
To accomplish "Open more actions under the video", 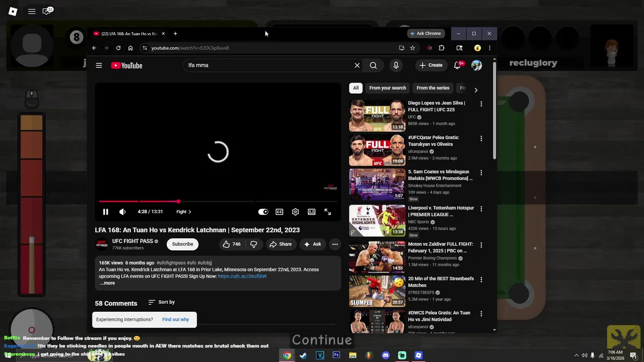I will 335,244.
